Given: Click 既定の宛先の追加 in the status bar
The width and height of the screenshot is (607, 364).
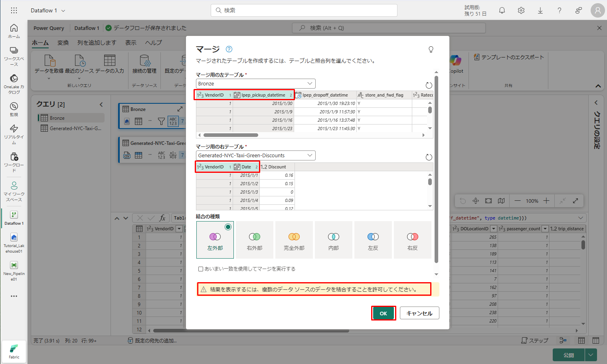Looking at the screenshot, I should pyautogui.click(x=152, y=341).
